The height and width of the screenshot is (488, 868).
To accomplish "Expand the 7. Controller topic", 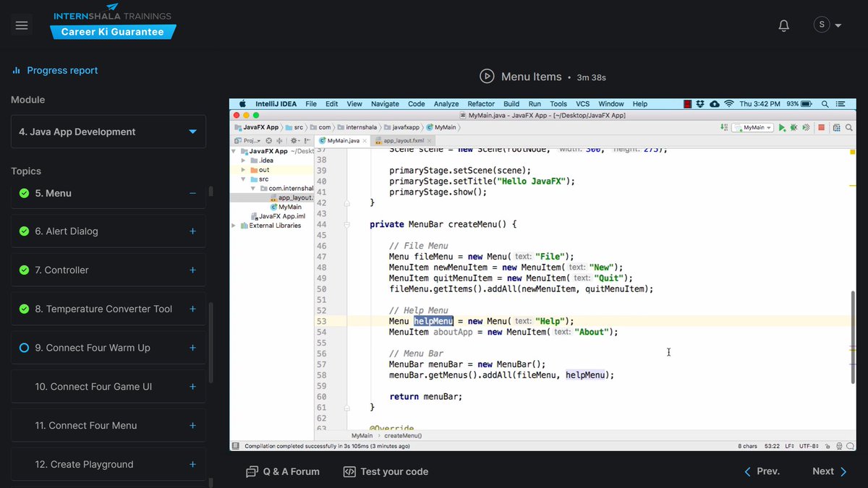I will pos(192,270).
